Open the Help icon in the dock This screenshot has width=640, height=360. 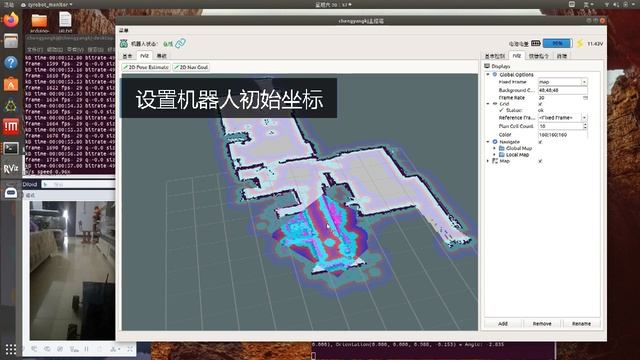(x=11, y=62)
